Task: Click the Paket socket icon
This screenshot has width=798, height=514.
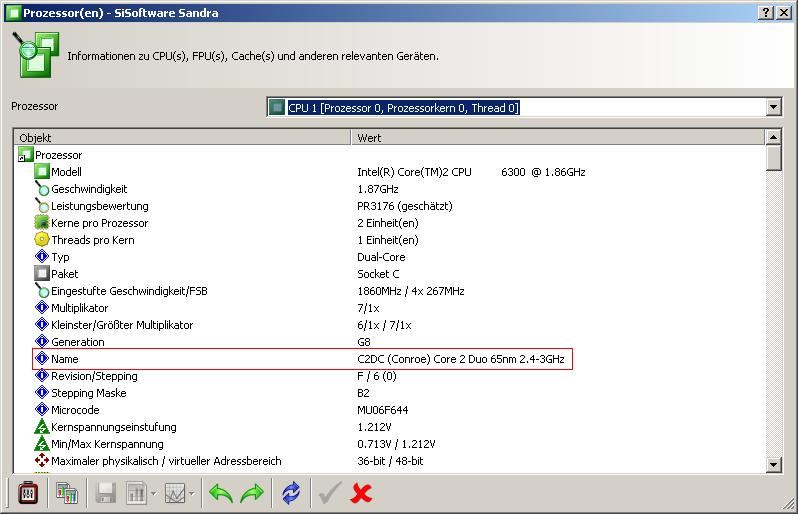Action: coord(42,273)
